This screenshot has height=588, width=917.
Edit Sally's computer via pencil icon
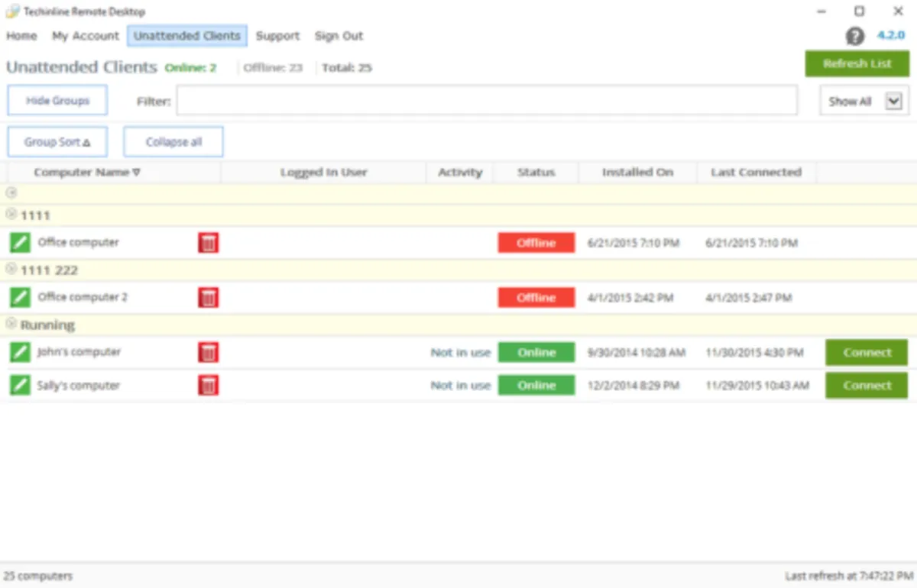pos(20,385)
